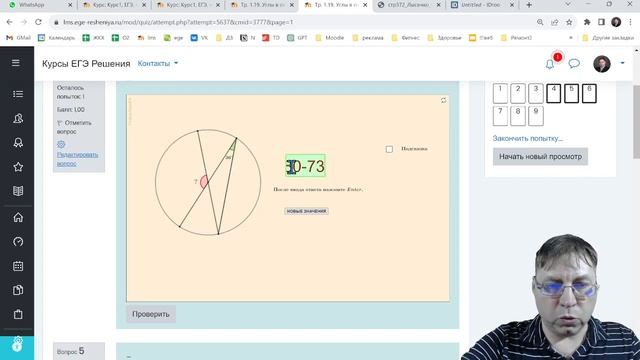Click the answer input field showing 0-73
Screen dimensions: 640x360
tap(306, 166)
